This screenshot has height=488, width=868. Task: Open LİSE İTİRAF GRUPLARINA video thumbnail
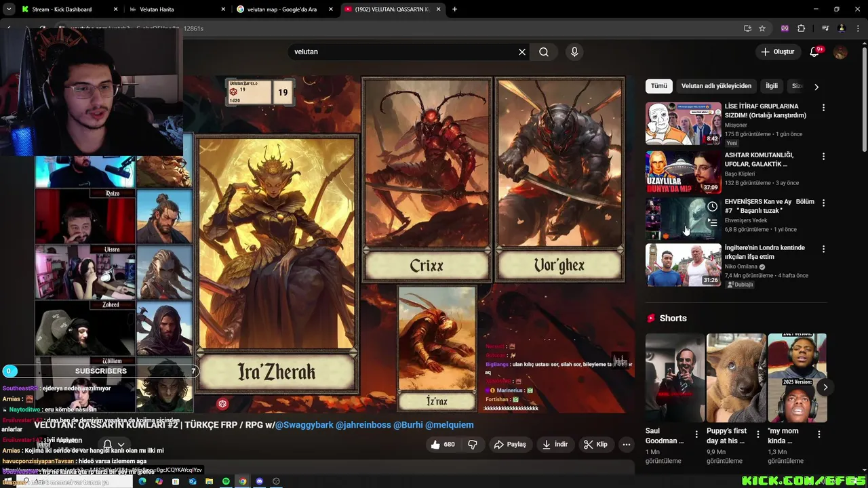683,123
